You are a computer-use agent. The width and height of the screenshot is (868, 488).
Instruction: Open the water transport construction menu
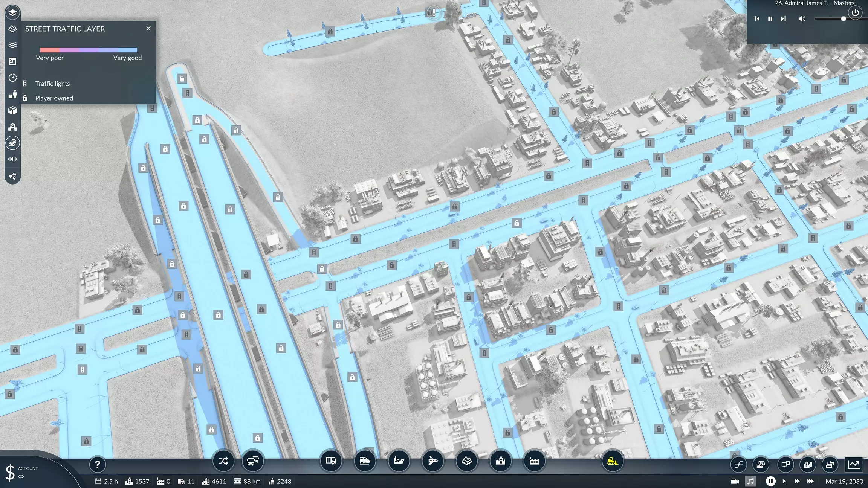pyautogui.click(x=399, y=461)
